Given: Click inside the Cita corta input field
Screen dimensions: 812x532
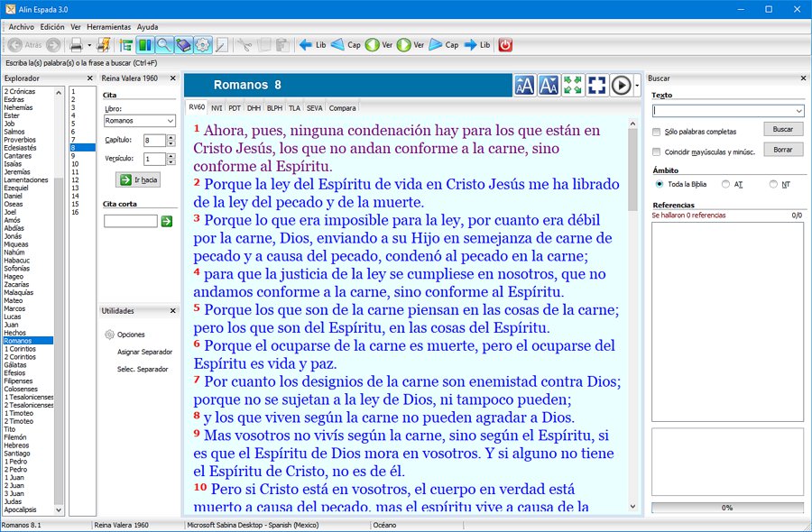Looking at the screenshot, I should (131, 221).
